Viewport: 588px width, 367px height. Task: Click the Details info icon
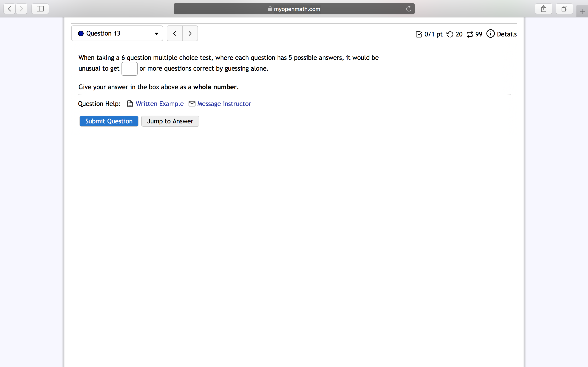click(x=490, y=34)
